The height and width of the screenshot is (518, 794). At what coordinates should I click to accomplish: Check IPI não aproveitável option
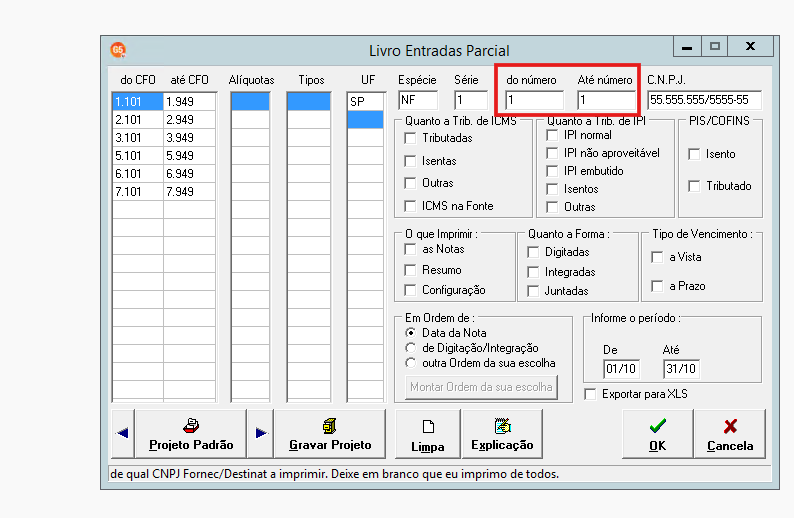click(552, 153)
